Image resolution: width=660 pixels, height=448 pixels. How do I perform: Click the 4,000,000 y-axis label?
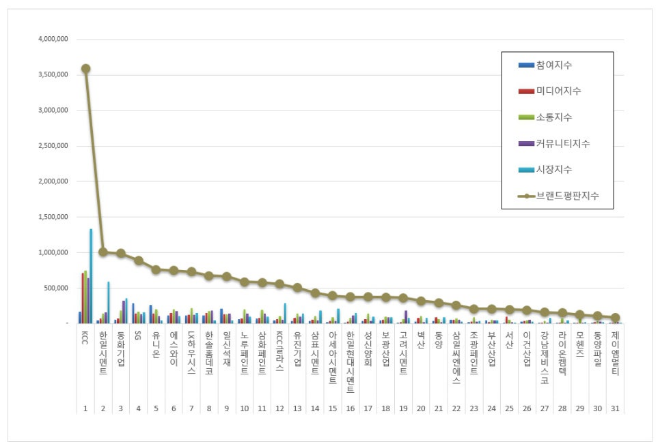pyautogui.click(x=51, y=39)
